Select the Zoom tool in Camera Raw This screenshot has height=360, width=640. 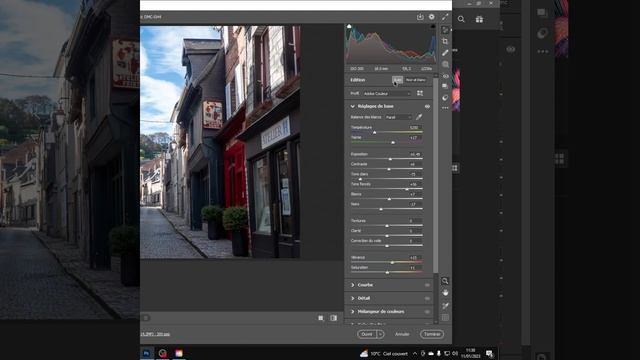445,281
